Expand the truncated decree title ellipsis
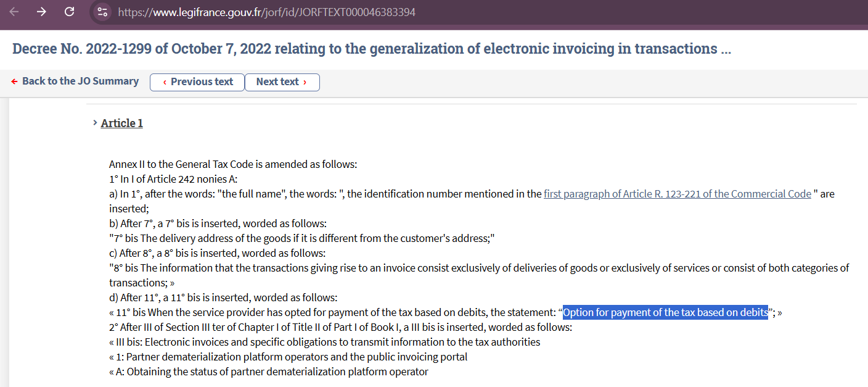 point(726,49)
